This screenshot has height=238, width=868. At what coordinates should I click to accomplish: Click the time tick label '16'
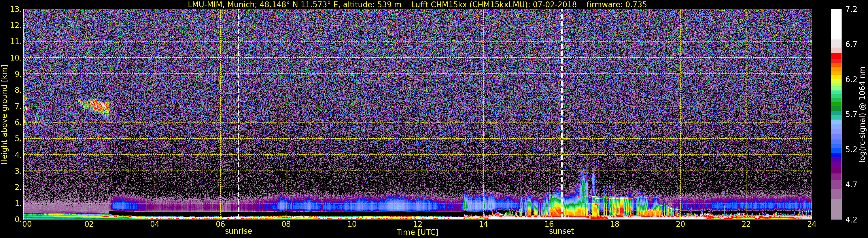[x=549, y=224]
